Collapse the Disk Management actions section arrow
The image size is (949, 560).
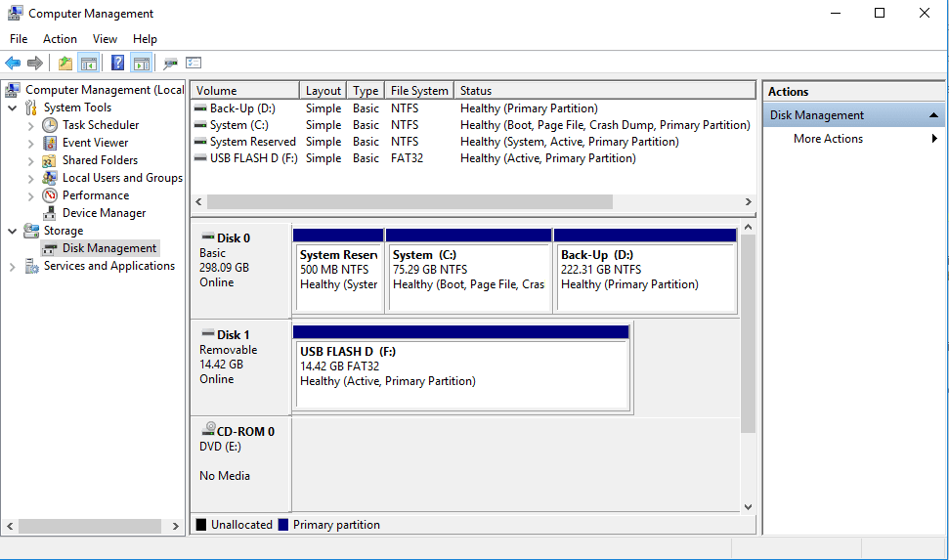[933, 115]
